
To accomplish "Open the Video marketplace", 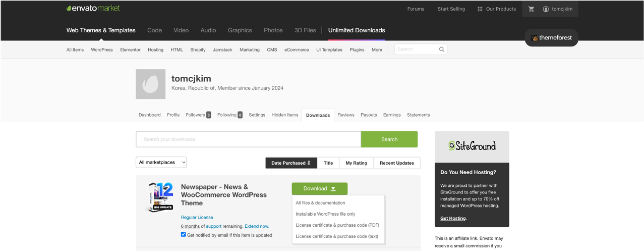I will tap(181, 30).
